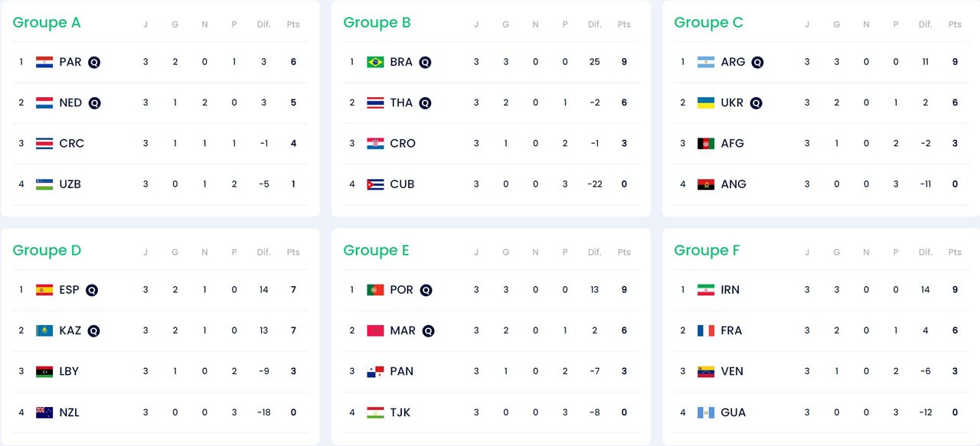Click the Argentina flag in Groupe C

pyautogui.click(x=706, y=62)
